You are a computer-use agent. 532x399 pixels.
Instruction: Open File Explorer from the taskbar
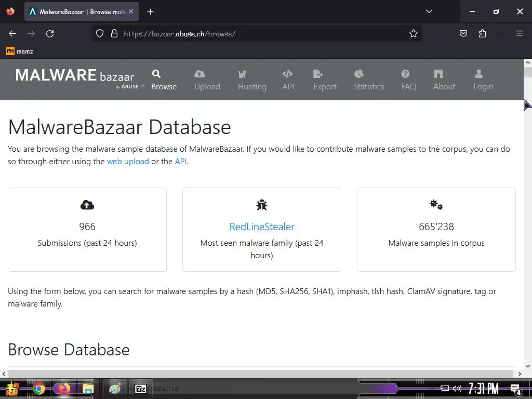tap(88, 389)
